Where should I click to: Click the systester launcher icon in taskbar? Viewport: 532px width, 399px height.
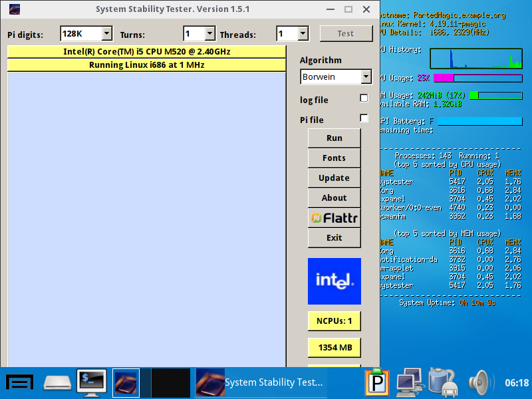(x=126, y=382)
